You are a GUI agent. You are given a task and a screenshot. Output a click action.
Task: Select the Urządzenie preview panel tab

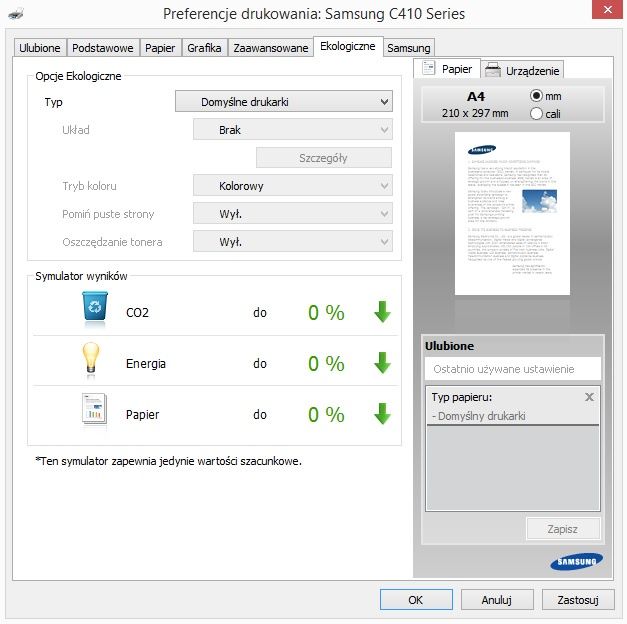tap(522, 70)
